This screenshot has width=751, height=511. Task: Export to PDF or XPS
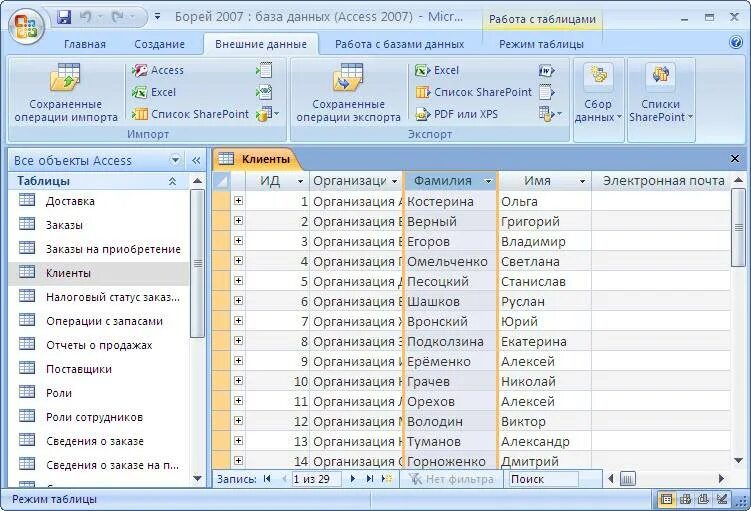[x=457, y=114]
